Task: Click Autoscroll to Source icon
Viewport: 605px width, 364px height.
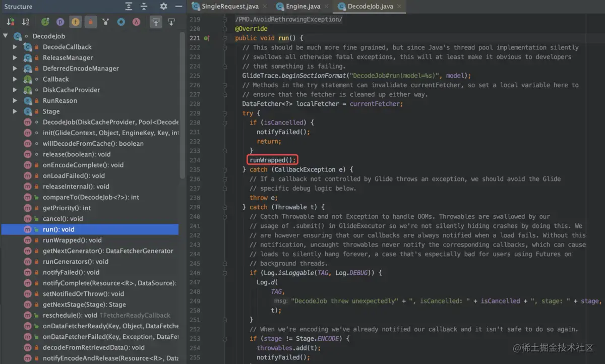Action: tap(156, 22)
